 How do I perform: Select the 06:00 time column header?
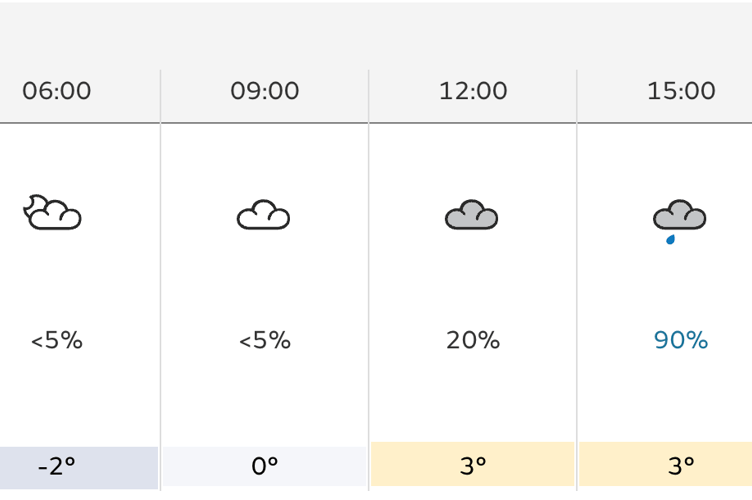pos(57,91)
